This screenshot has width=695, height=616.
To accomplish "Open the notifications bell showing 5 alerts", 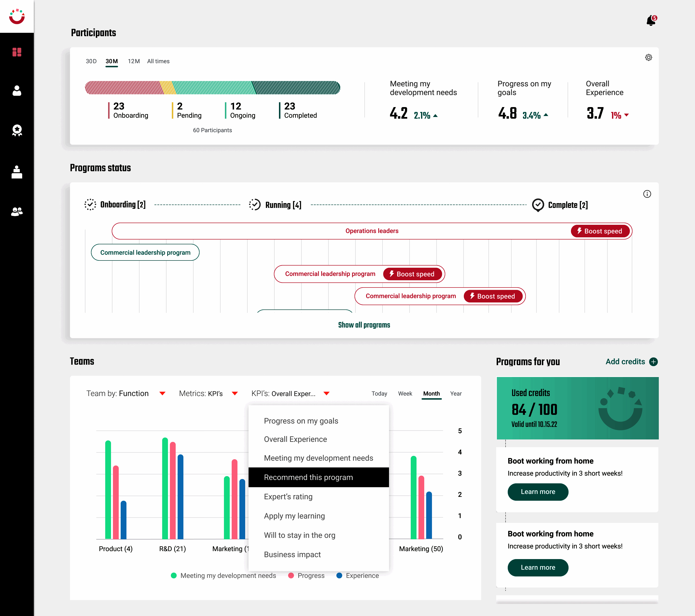I will (650, 20).
